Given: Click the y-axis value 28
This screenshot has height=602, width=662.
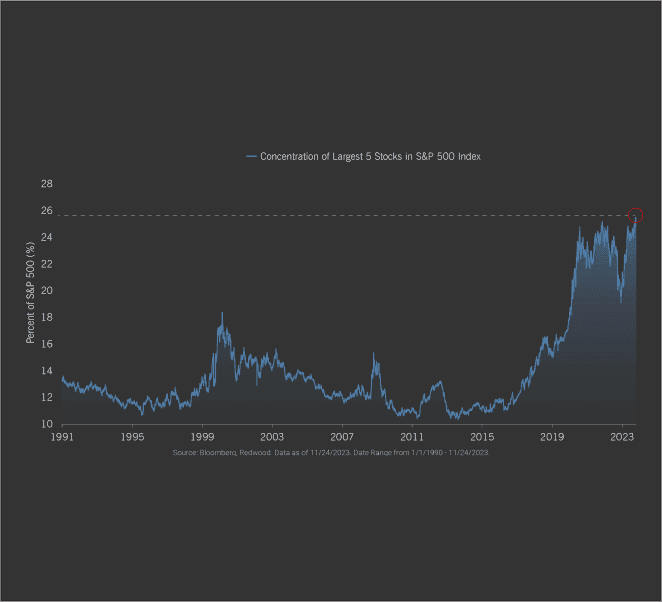Looking at the screenshot, I should click(47, 184).
